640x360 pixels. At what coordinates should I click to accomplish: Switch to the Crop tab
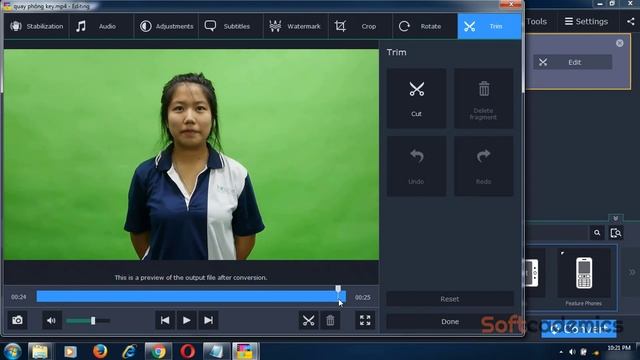click(x=360, y=26)
